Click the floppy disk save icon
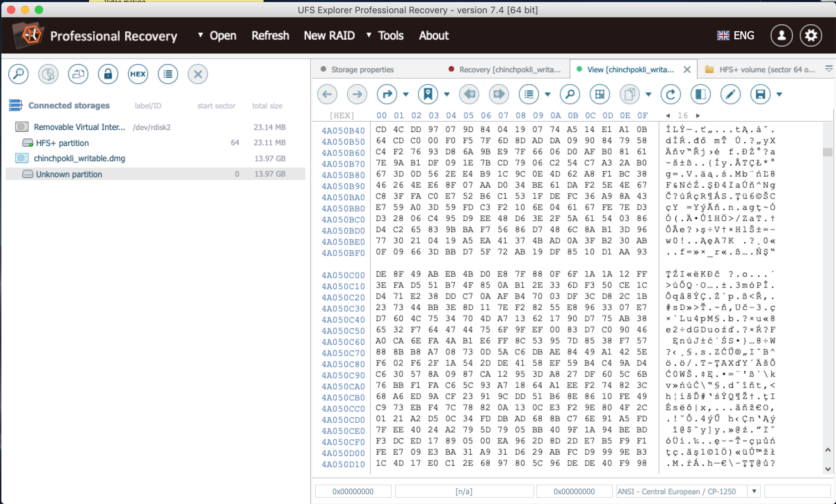Viewport: 836px width, 504px height. coord(761,94)
